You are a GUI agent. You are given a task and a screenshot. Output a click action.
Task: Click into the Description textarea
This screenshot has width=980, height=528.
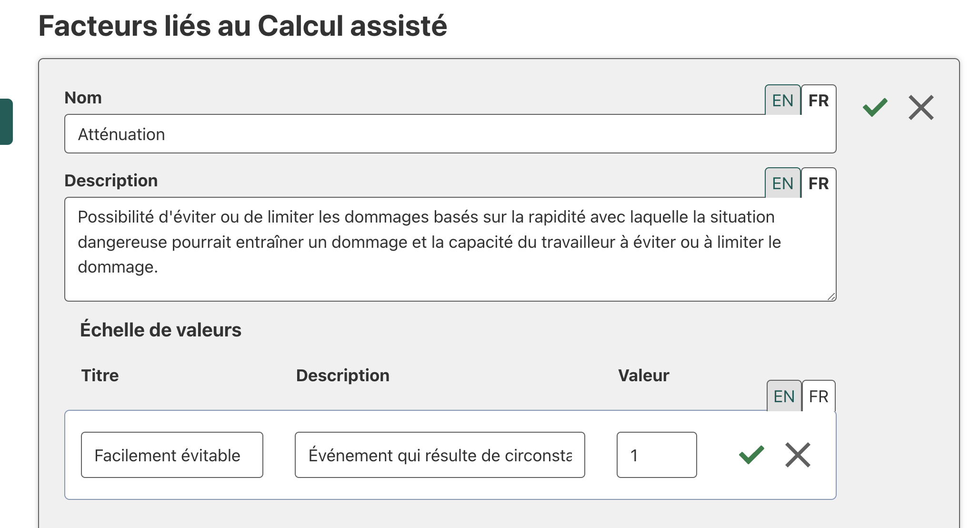450,249
